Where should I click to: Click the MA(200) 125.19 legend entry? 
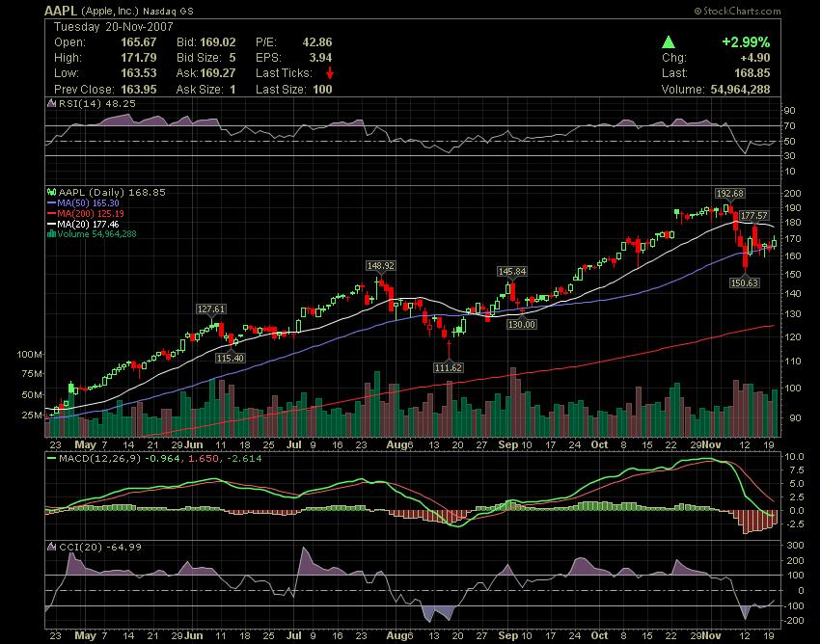click(x=91, y=214)
